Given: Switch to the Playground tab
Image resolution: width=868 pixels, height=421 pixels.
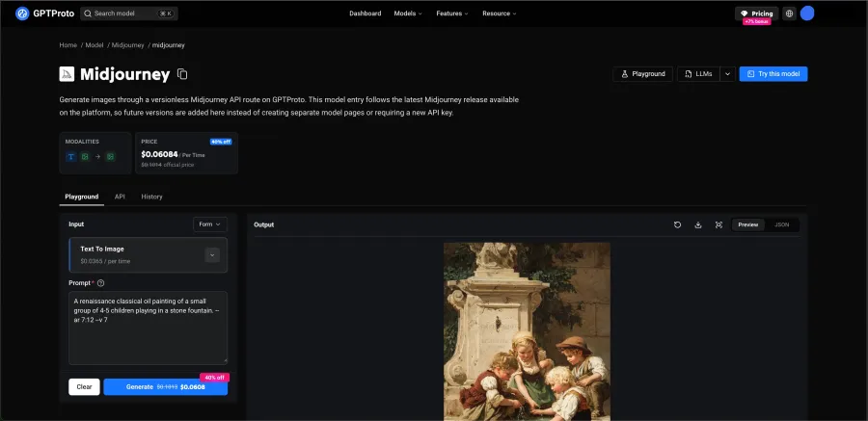Looking at the screenshot, I should (x=81, y=197).
